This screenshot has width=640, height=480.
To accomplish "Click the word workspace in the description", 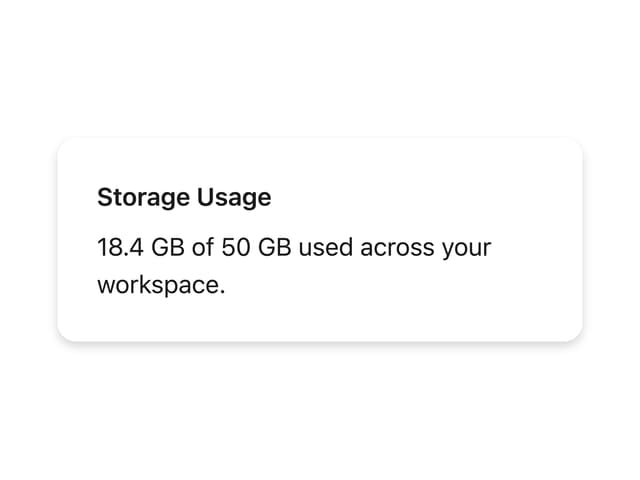I will [158, 285].
